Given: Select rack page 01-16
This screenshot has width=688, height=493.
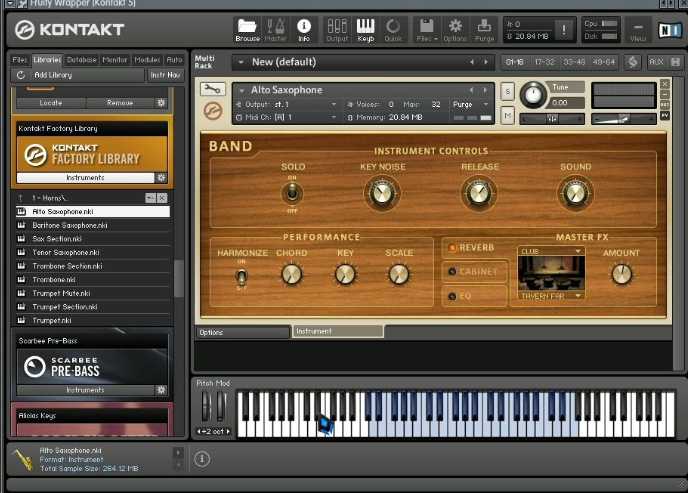Looking at the screenshot, I should (515, 62).
